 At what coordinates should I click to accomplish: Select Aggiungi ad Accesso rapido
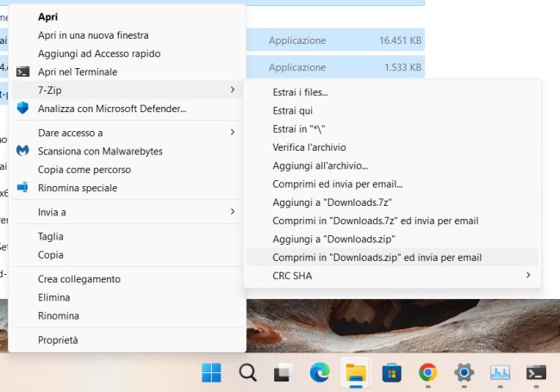[99, 53]
